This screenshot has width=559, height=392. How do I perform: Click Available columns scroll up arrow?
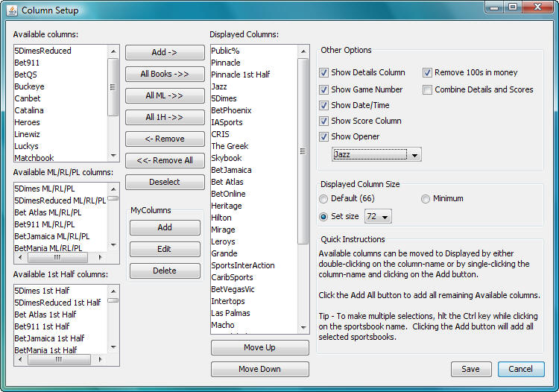(113, 51)
